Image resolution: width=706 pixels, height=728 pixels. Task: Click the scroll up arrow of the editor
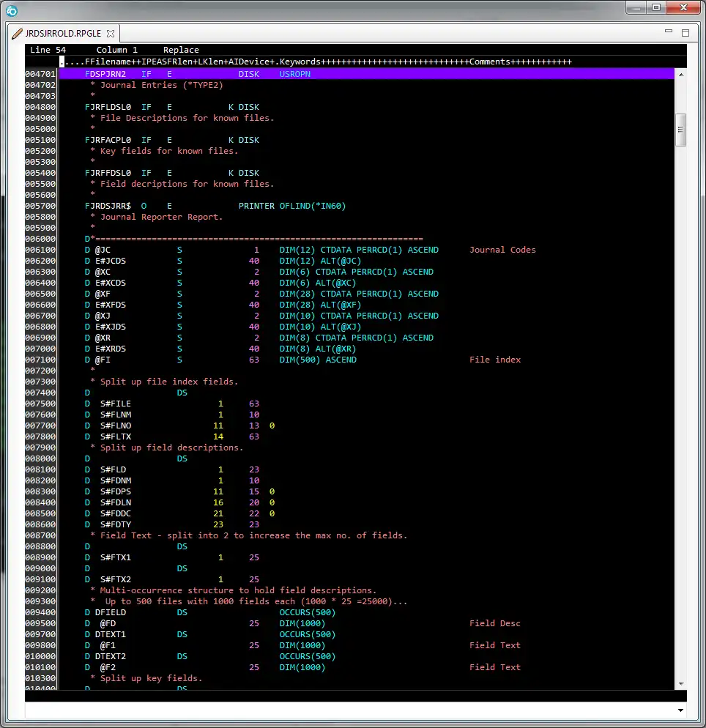coord(681,74)
